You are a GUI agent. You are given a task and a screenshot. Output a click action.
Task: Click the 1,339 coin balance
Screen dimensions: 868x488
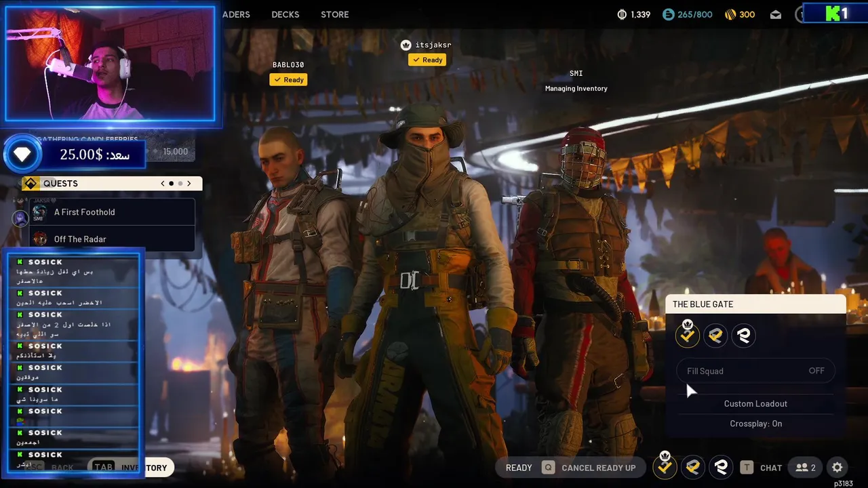point(640,14)
